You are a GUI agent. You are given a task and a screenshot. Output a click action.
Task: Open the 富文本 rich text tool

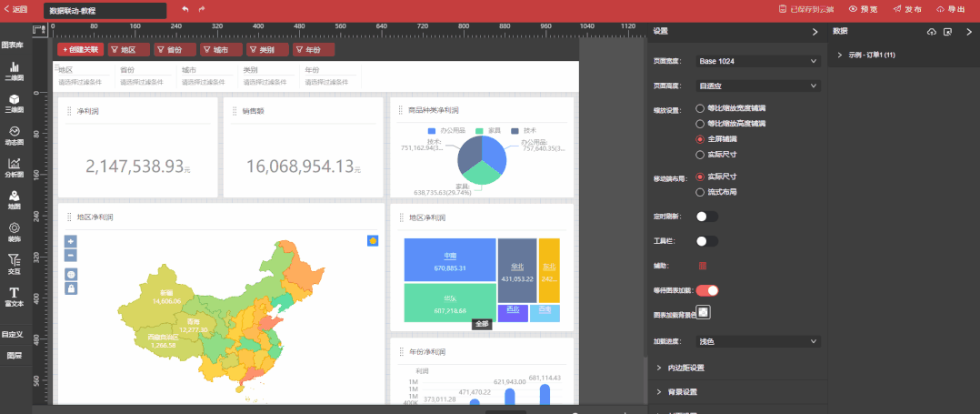click(15, 296)
